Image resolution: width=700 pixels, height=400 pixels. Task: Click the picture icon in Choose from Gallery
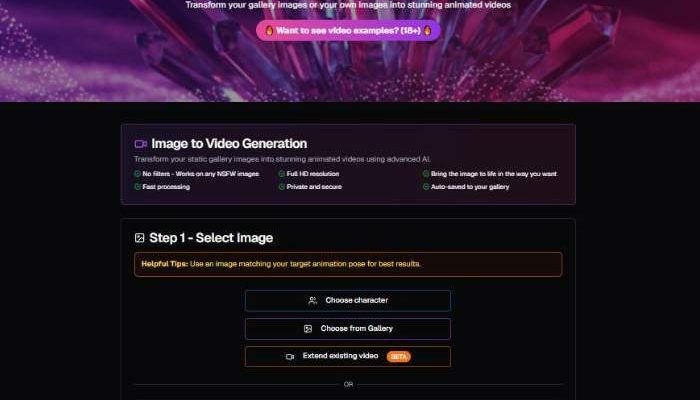[x=308, y=329]
